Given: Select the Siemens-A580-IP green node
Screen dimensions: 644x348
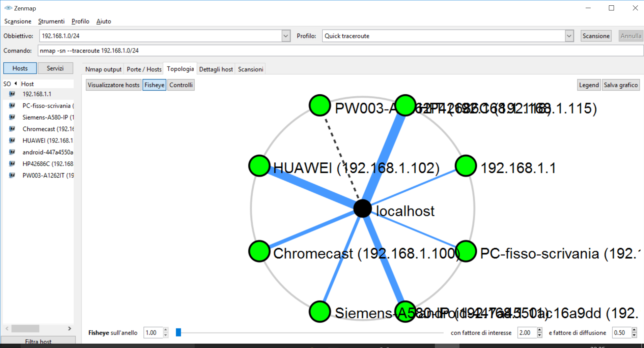Looking at the screenshot, I should click(x=319, y=312).
